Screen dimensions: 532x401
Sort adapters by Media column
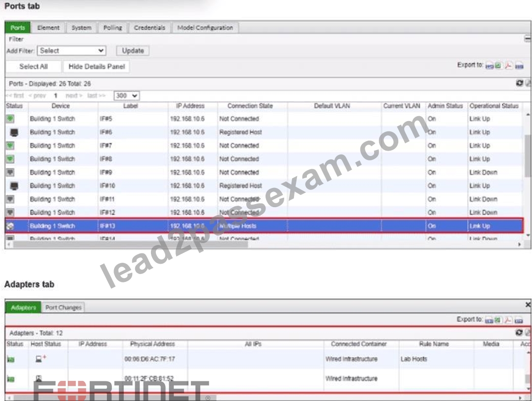[491, 344]
